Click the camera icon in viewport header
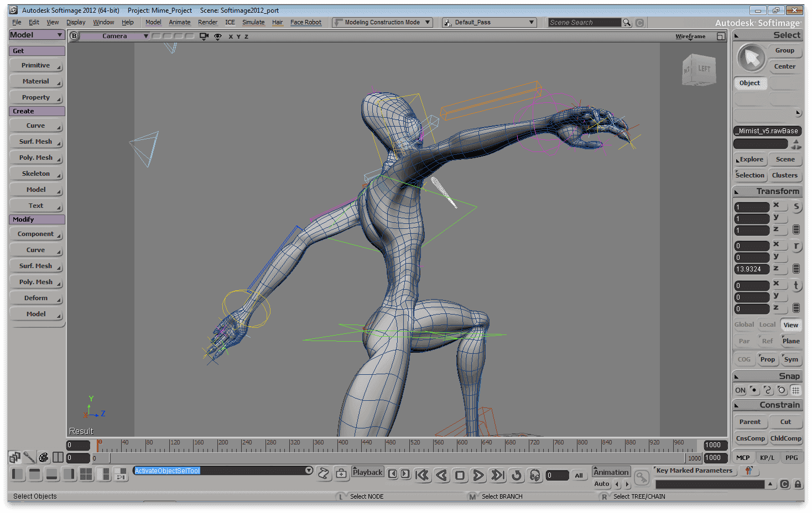812x513 pixels. (x=204, y=36)
